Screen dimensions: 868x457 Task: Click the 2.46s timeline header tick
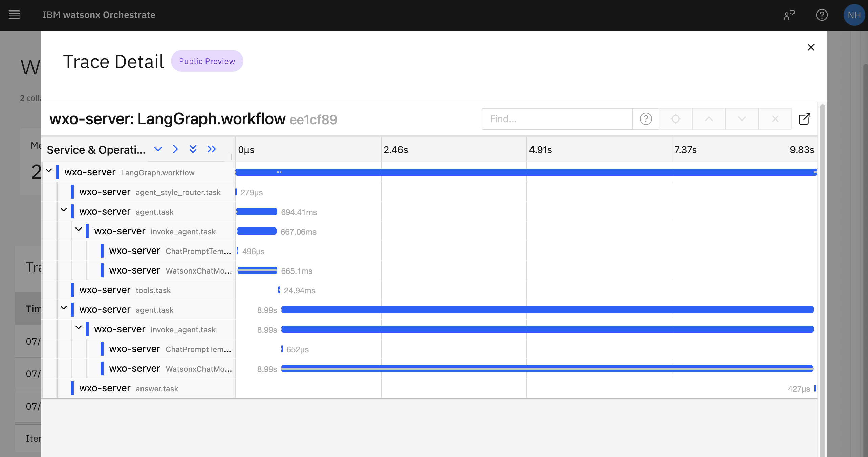click(396, 150)
